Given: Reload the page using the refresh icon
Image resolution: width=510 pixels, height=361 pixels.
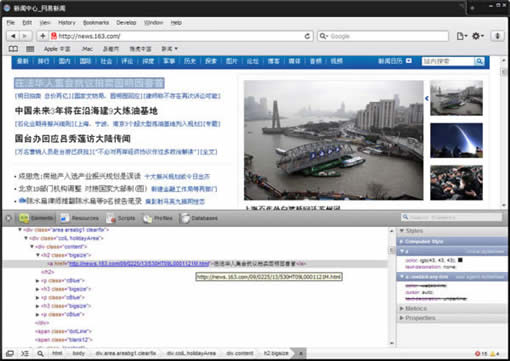Looking at the screenshot, I should tap(307, 36).
